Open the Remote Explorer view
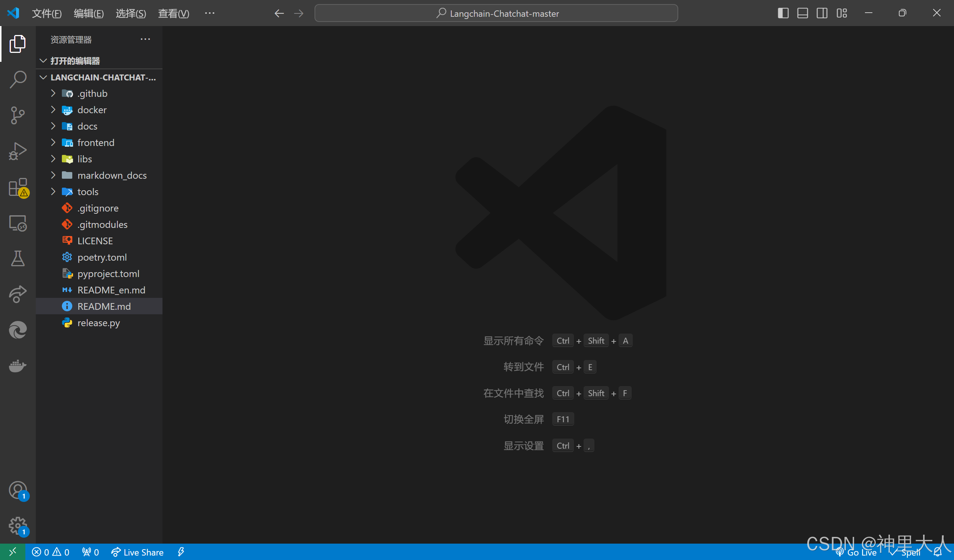 [18, 223]
